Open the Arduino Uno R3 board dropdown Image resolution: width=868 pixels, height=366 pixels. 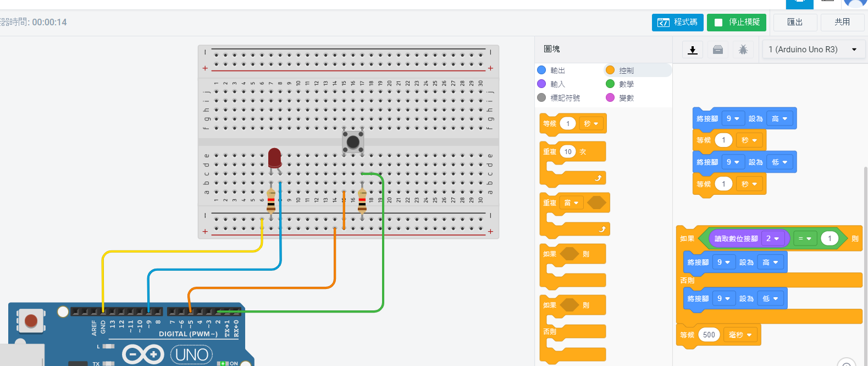tap(813, 50)
